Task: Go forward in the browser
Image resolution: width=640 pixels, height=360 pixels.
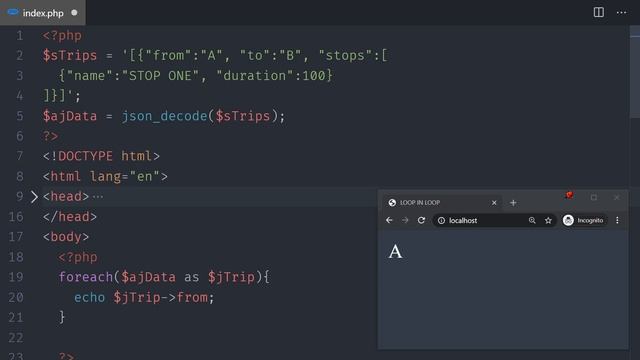Action: (x=405, y=220)
